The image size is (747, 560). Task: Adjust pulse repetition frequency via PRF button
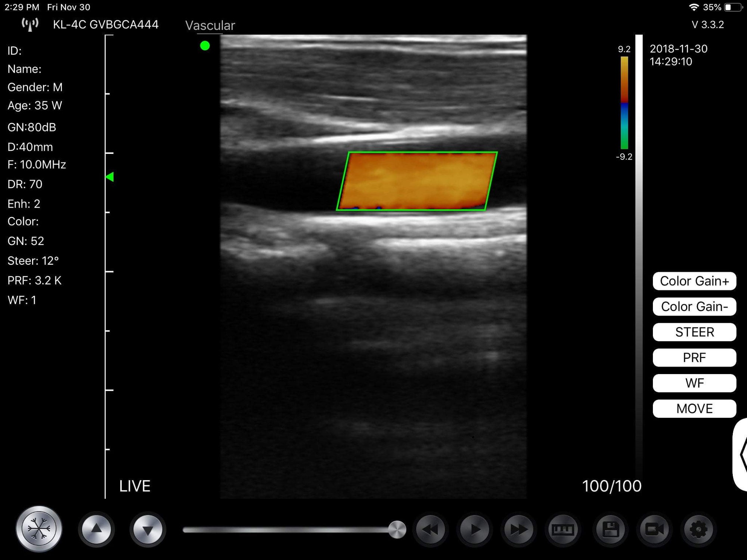click(x=694, y=357)
